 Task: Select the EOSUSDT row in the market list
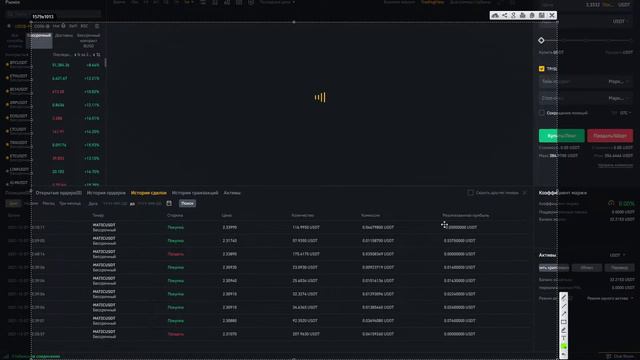tap(53, 118)
